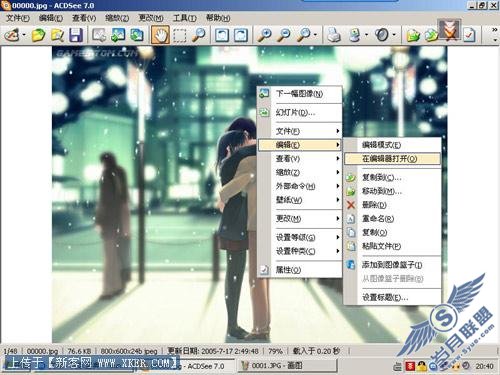Expand the toolbar overflow chevron
The image size is (500, 375).
point(495,30)
